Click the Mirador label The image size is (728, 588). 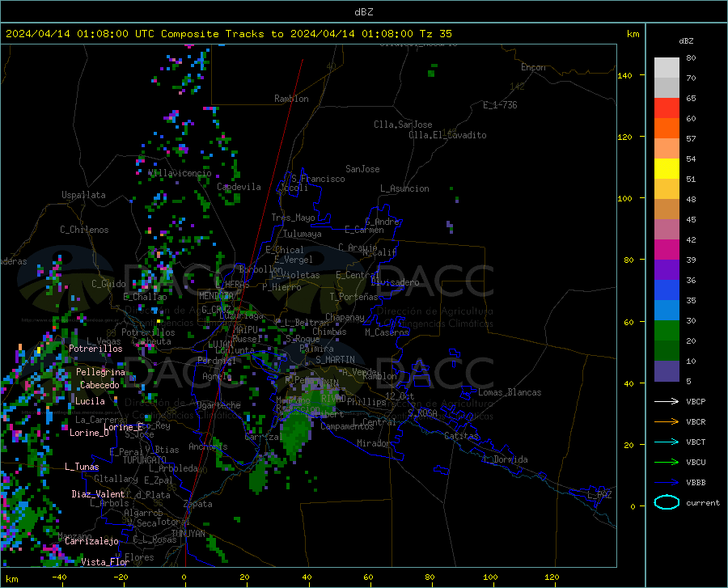(x=373, y=444)
